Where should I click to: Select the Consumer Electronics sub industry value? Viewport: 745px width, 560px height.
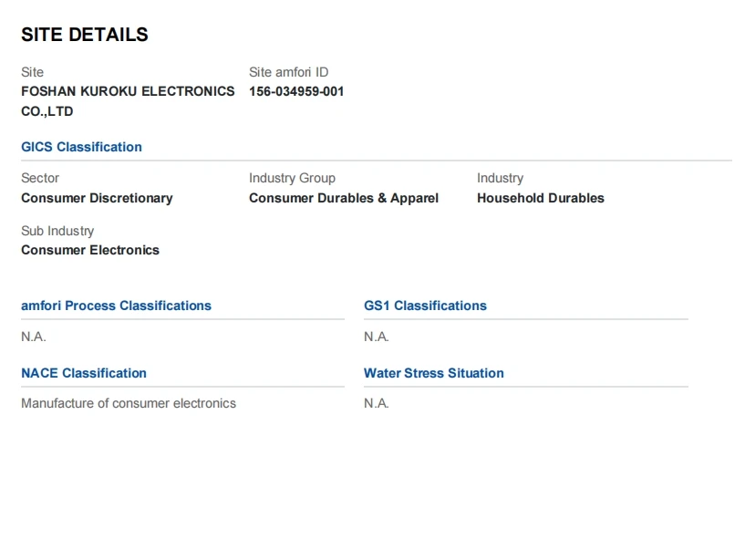tap(90, 250)
